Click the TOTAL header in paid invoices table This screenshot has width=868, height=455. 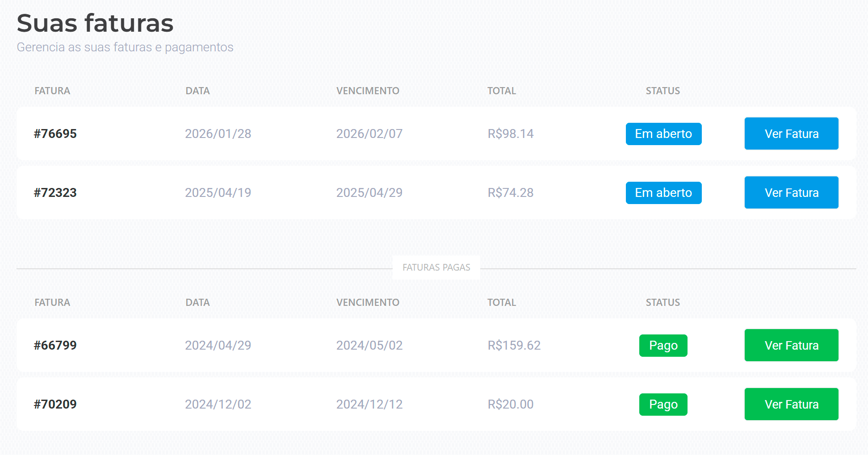501,302
